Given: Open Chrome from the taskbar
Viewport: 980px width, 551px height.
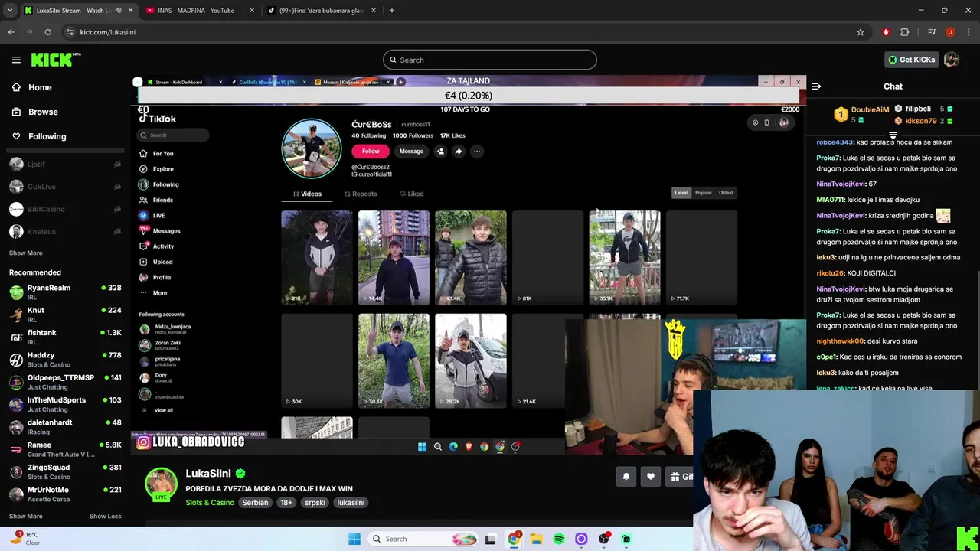Looking at the screenshot, I should tap(514, 539).
